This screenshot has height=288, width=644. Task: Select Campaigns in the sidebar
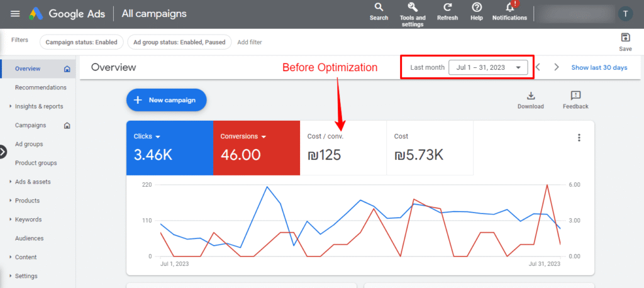pyautogui.click(x=30, y=125)
